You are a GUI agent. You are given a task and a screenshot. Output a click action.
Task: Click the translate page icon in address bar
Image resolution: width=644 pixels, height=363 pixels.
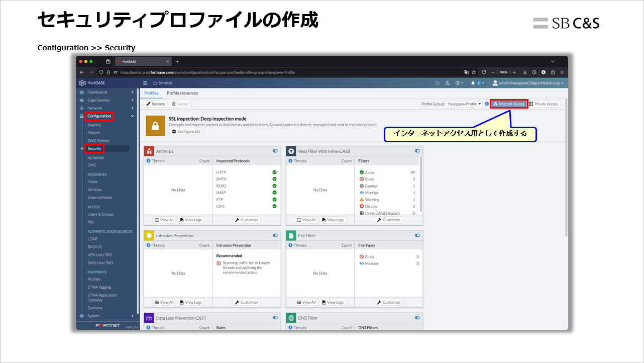click(x=466, y=72)
